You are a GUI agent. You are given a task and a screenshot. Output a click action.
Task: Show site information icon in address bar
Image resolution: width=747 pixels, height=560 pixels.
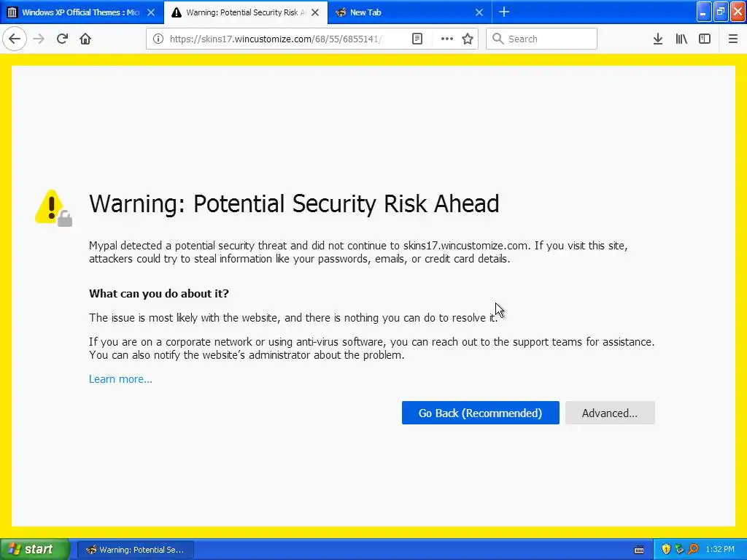pyautogui.click(x=158, y=39)
